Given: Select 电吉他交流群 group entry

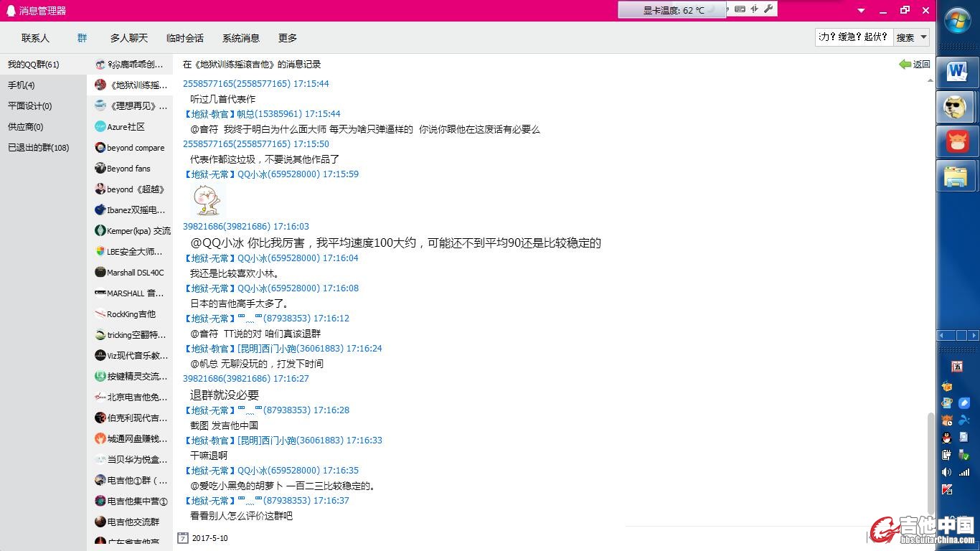Looking at the screenshot, I should point(130,522).
